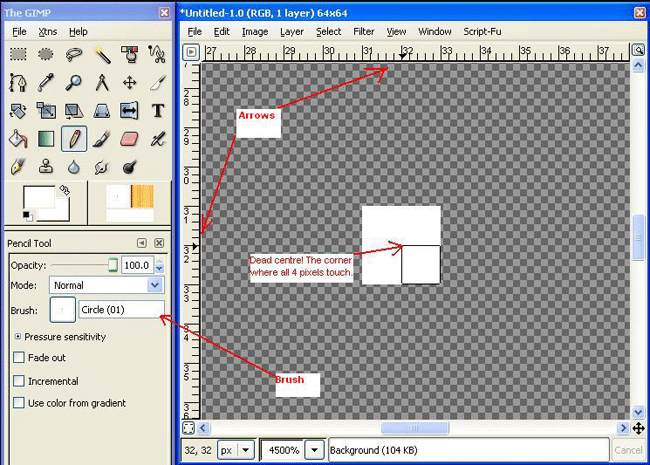Choose the Paintbrush tool
This screenshot has width=650, height=465.
[x=101, y=138]
